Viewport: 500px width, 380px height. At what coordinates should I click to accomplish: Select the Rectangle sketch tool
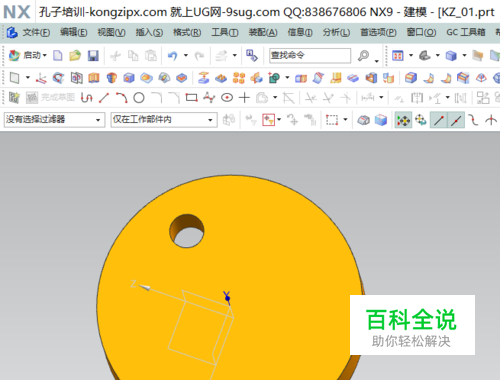192,98
